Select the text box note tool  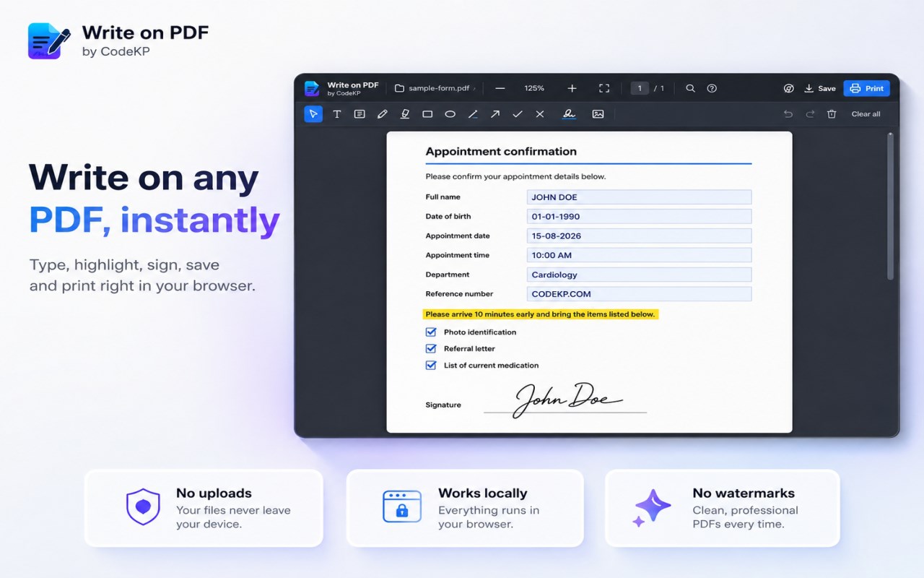point(359,114)
